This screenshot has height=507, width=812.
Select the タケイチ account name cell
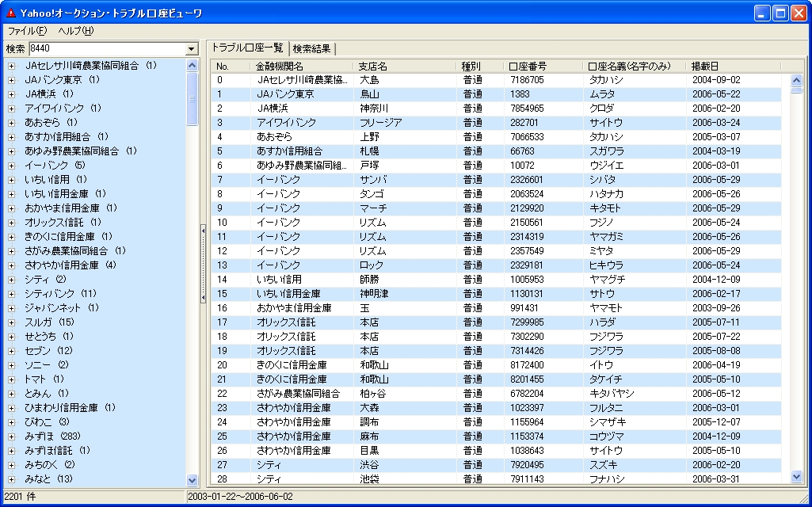click(606, 379)
